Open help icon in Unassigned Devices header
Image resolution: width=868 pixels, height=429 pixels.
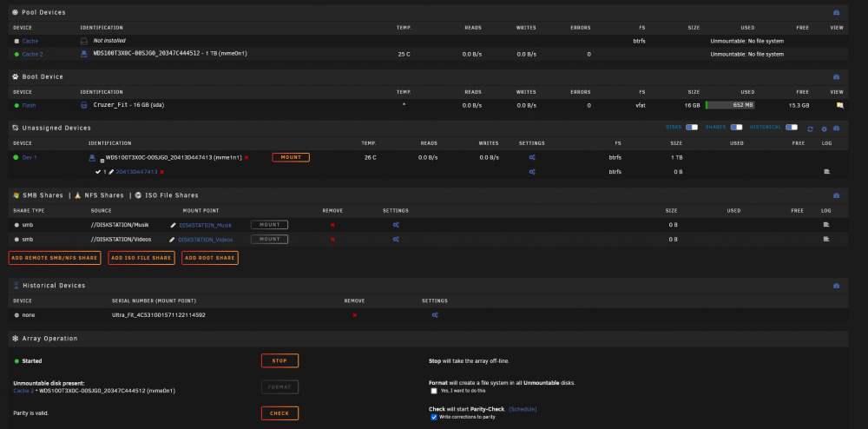coord(836,129)
